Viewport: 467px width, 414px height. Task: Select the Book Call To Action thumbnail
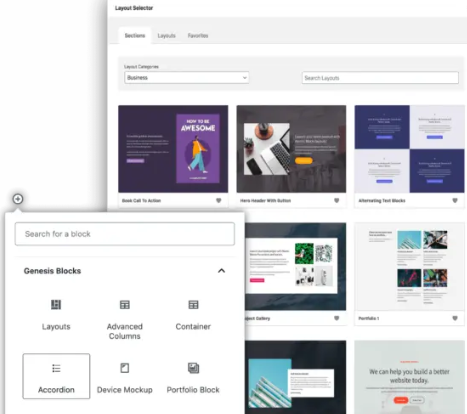pos(173,149)
